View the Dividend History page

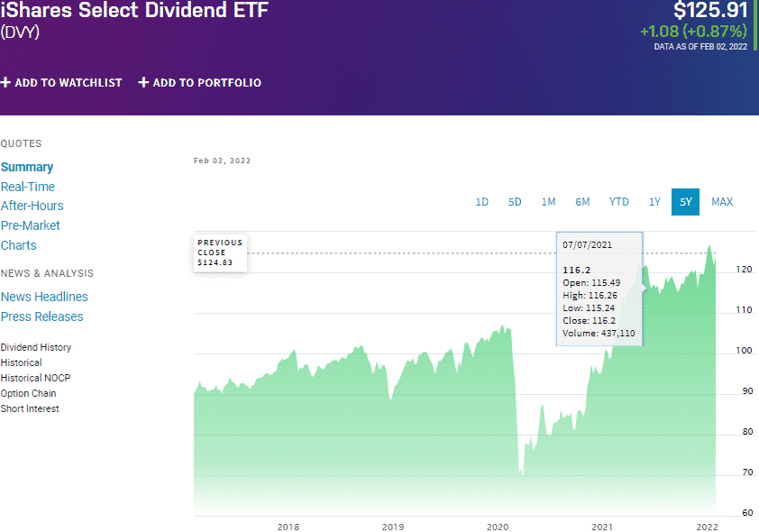tap(35, 347)
